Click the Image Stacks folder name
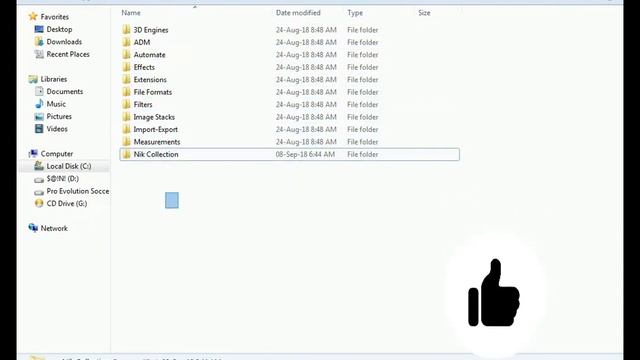This screenshot has height=360, width=640. point(154,117)
